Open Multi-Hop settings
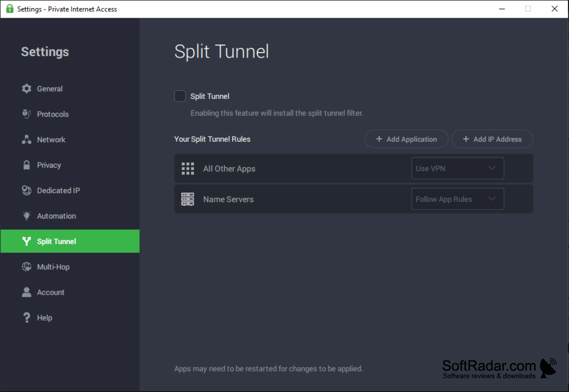Image resolution: width=569 pixels, height=392 pixels. [70, 267]
